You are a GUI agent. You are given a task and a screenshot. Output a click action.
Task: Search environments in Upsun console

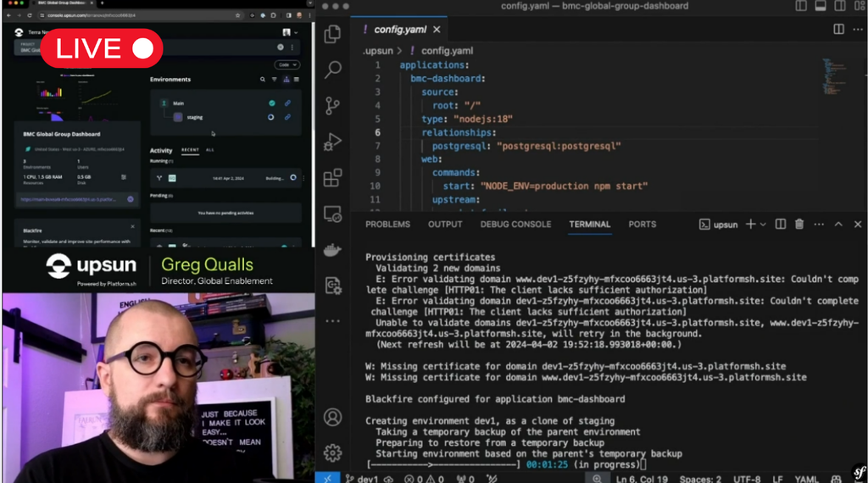[x=263, y=79]
